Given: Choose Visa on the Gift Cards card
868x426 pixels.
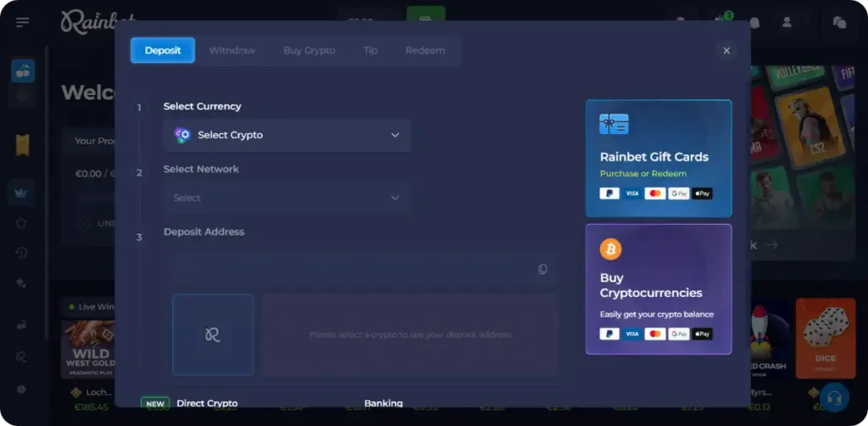Looking at the screenshot, I should pyautogui.click(x=632, y=193).
